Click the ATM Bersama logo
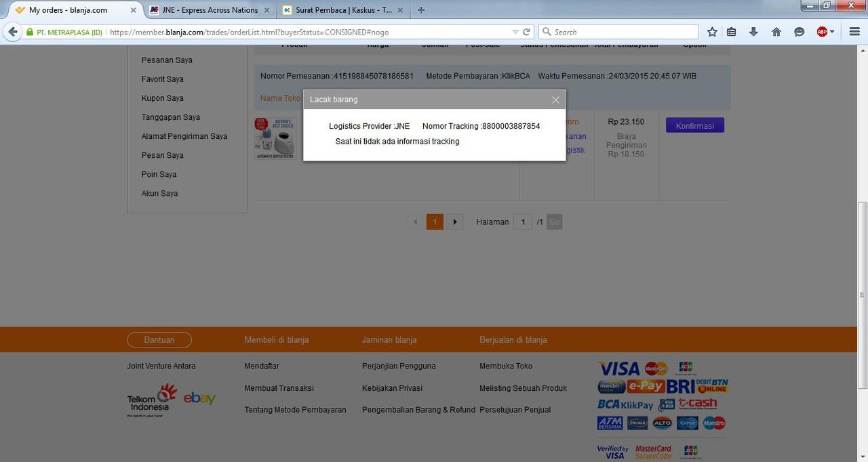 (610, 423)
